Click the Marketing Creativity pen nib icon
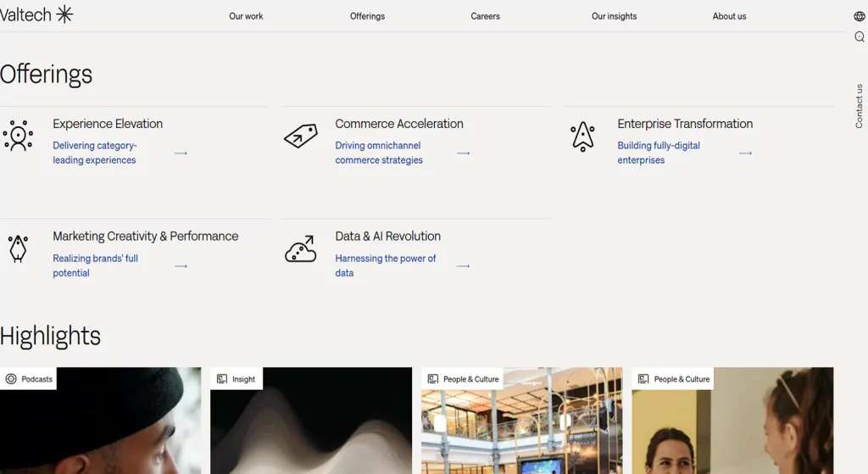Screen dimensions: 868x474 click(18, 248)
